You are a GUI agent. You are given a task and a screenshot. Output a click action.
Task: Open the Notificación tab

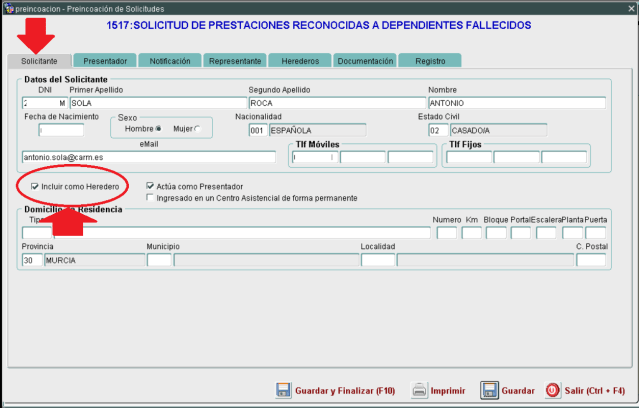tap(170, 61)
